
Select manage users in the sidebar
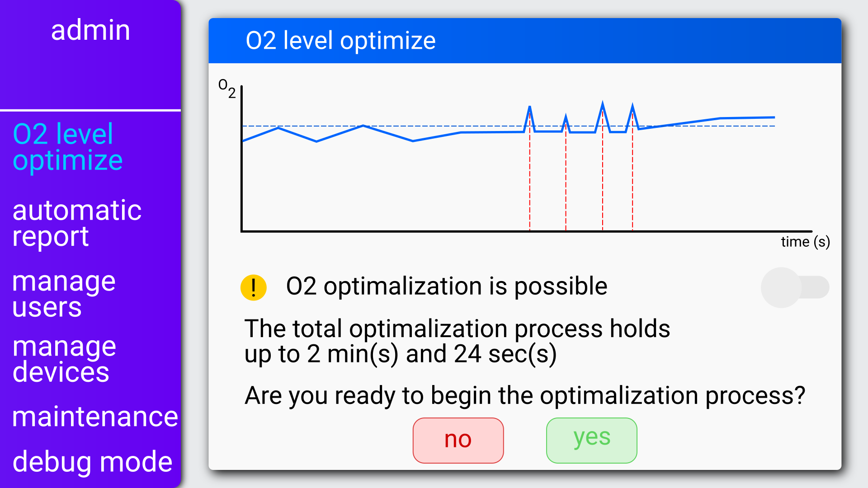(x=64, y=294)
